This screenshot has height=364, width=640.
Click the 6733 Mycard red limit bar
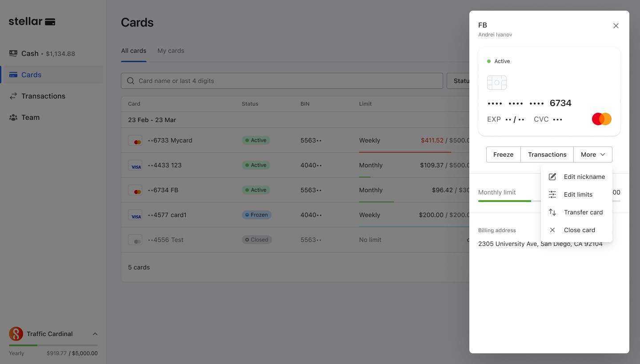(x=405, y=152)
